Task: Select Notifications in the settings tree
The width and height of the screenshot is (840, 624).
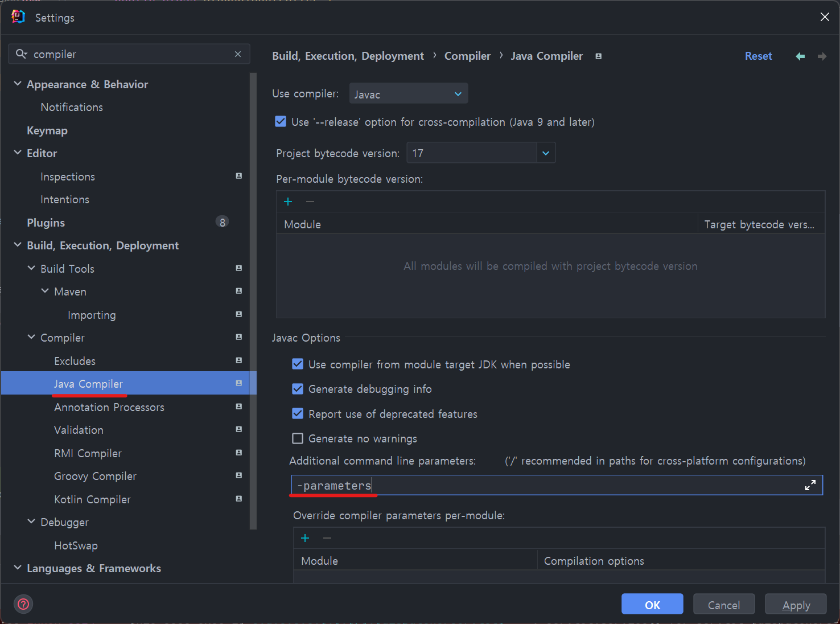Action: tap(72, 107)
